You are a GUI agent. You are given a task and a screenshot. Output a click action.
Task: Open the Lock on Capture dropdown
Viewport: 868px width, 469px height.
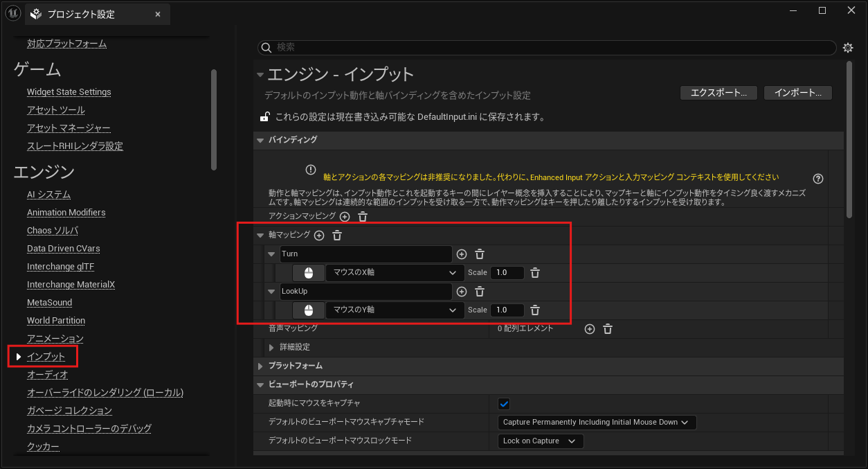tap(541, 441)
